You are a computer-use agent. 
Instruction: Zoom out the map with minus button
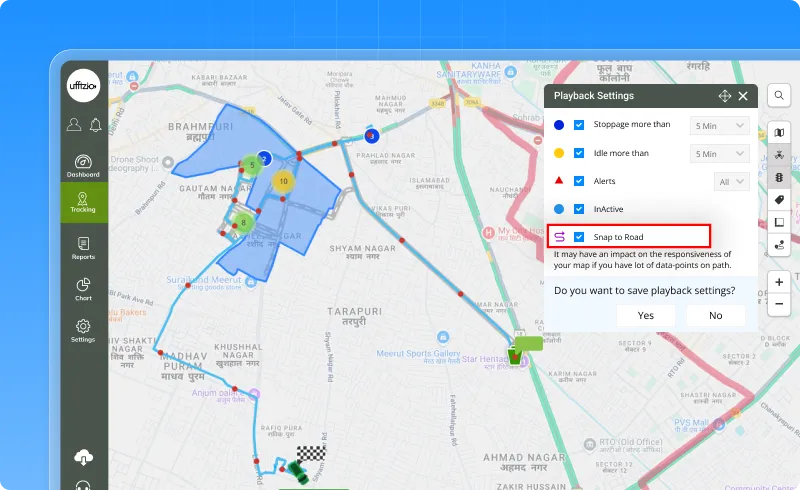779,305
